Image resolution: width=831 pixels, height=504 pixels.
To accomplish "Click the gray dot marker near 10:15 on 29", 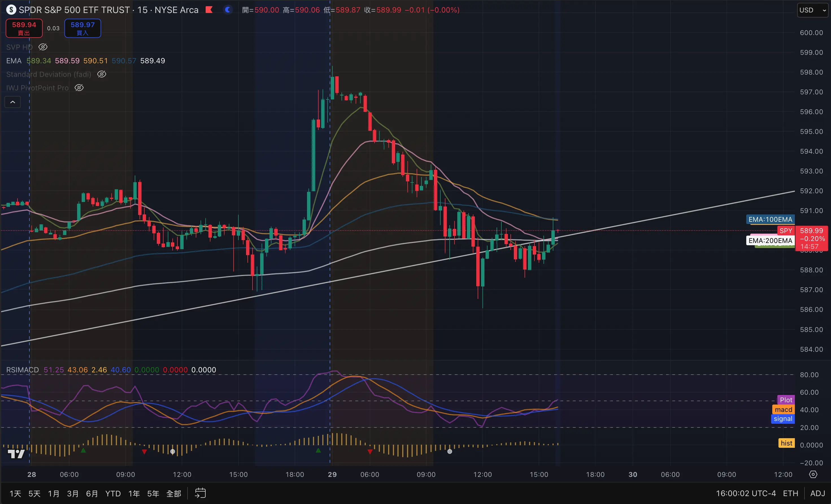I will 450,451.
